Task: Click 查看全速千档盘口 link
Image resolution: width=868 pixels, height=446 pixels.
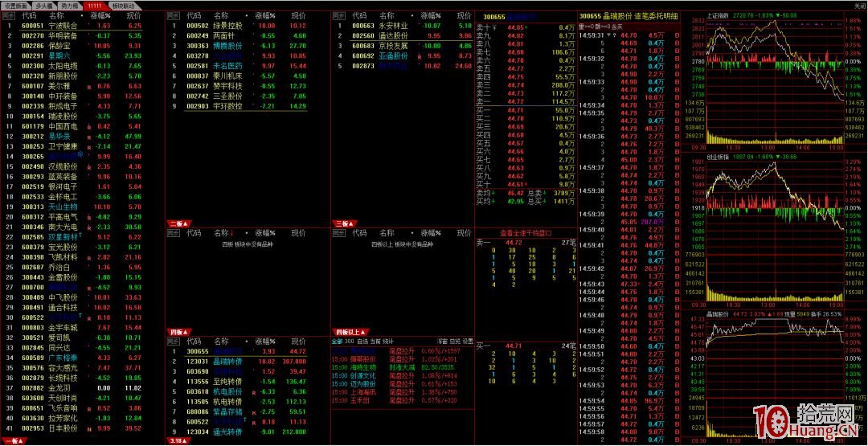Action: pyautogui.click(x=526, y=232)
